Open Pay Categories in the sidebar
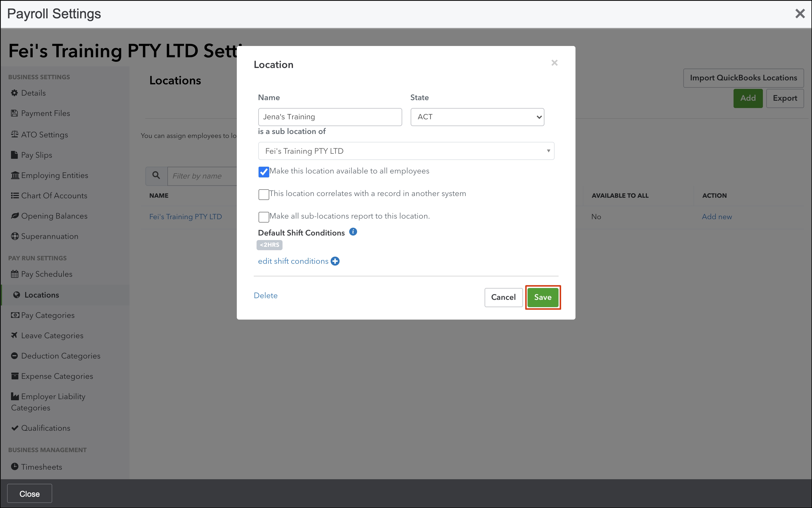 point(48,315)
